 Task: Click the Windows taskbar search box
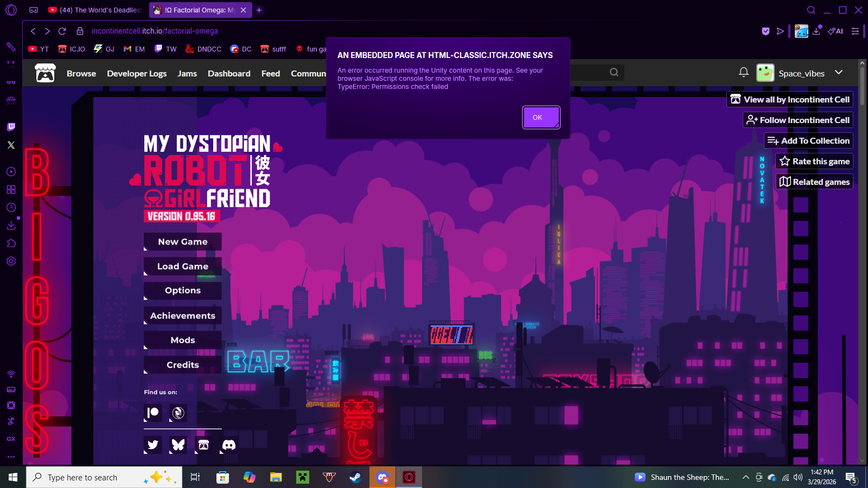[104, 477]
